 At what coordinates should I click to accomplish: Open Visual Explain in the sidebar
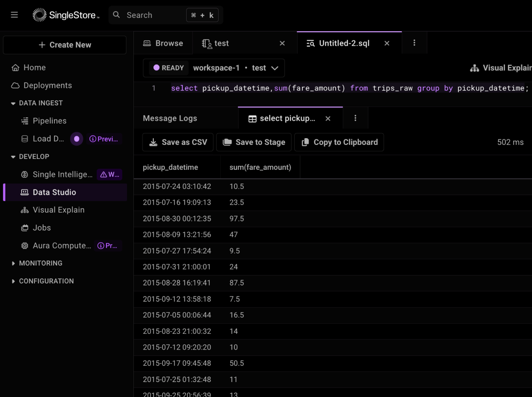[x=58, y=210]
